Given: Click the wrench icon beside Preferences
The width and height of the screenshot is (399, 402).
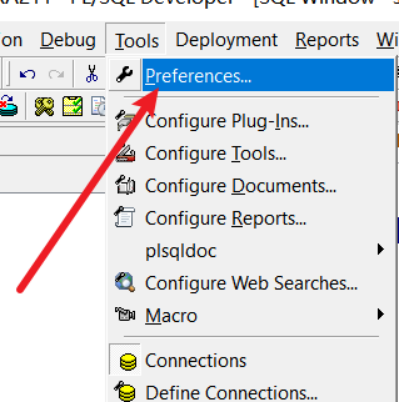Looking at the screenshot, I should click(x=125, y=74).
